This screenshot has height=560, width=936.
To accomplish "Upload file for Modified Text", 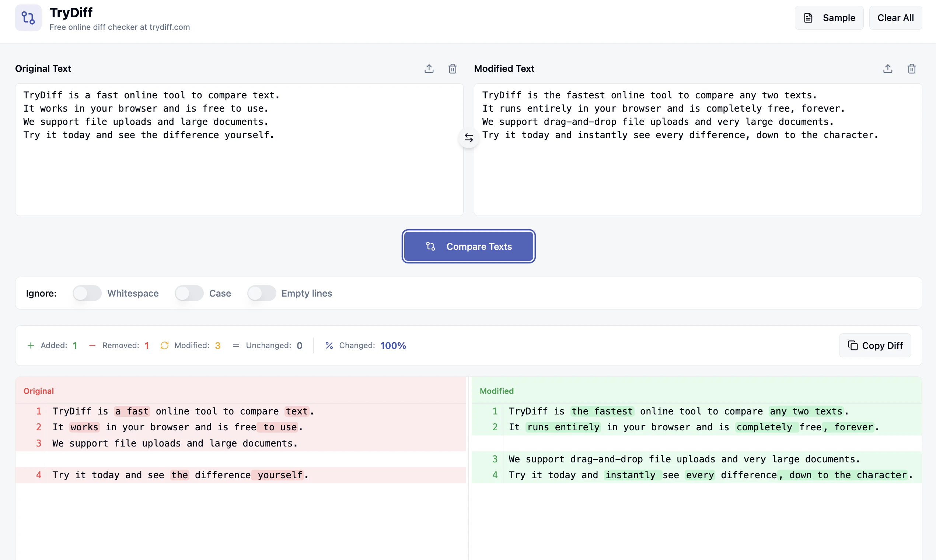I will [888, 69].
